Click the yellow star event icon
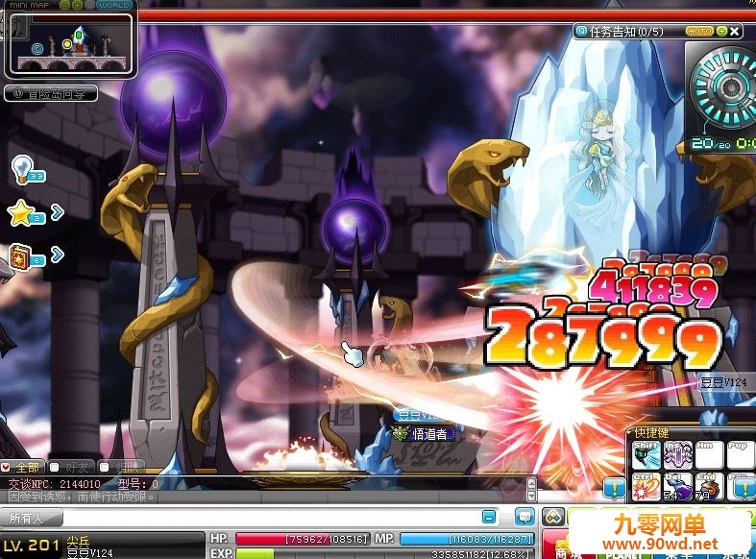This screenshot has width=756, height=559. tap(23, 212)
